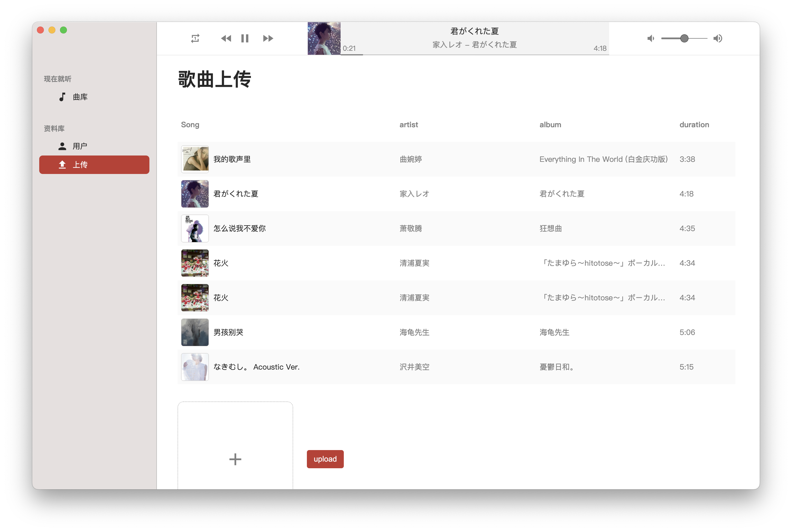Click the duration 4:35
792x532 pixels.
click(687, 228)
